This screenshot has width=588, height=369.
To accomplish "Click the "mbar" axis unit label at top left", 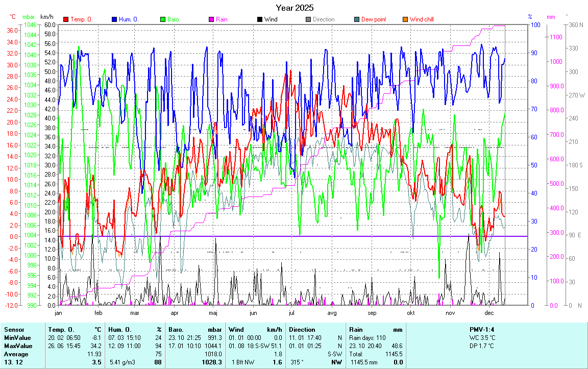I will 30,17.
